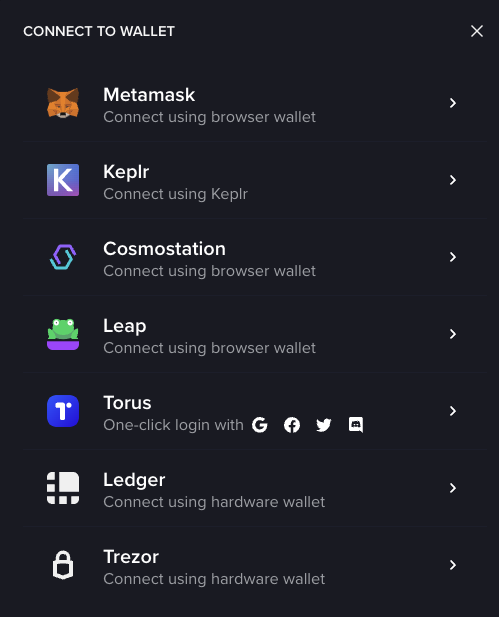499x617 pixels.
Task: Open the Cosmostation row chevron arrow
Action: [453, 257]
